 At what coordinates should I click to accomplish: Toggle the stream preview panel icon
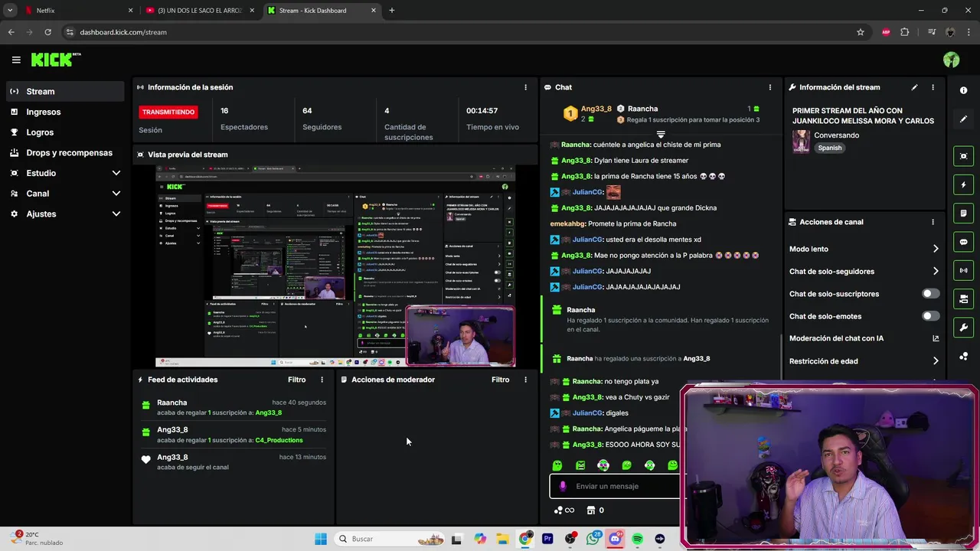(963, 156)
